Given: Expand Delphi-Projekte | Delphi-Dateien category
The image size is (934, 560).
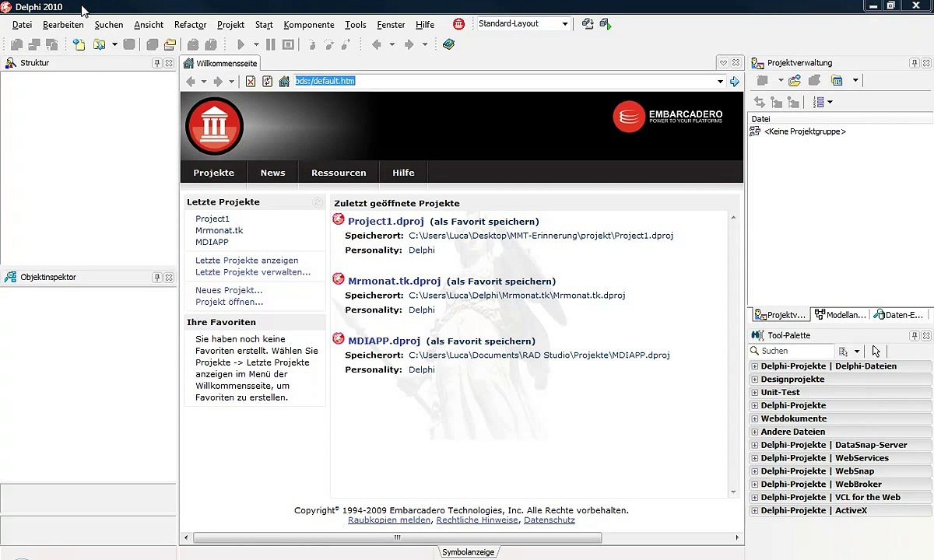Looking at the screenshot, I should click(754, 366).
